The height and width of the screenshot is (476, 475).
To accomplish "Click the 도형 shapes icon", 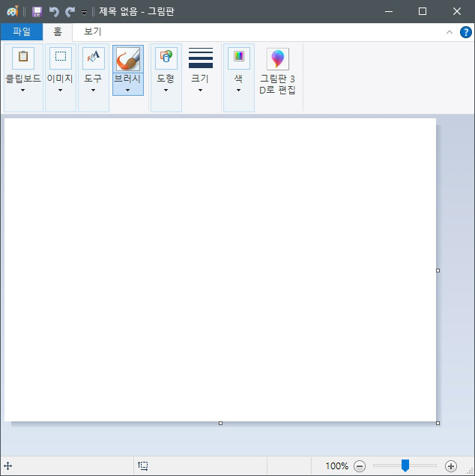I will tap(166, 58).
